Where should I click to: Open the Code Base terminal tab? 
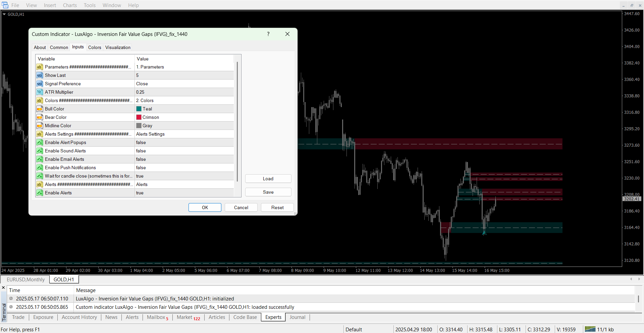(245, 317)
